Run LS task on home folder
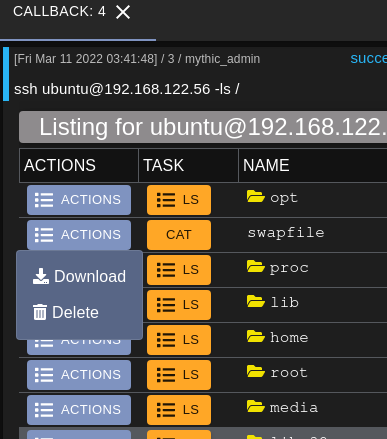Image resolution: width=387 pixels, height=439 pixels. click(x=179, y=340)
